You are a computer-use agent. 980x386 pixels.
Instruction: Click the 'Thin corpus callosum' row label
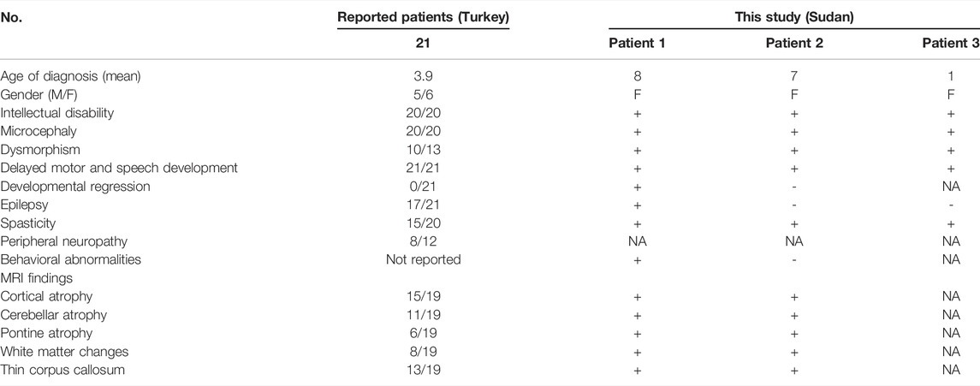(x=62, y=370)
